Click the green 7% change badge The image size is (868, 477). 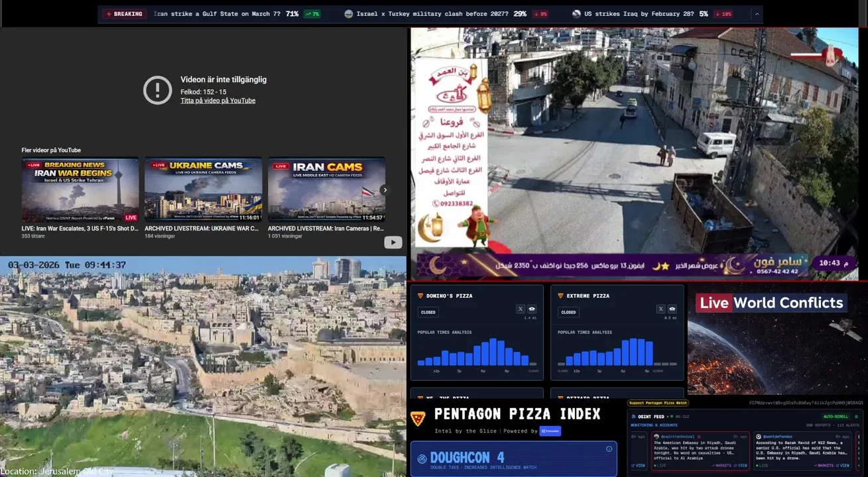[x=312, y=14]
